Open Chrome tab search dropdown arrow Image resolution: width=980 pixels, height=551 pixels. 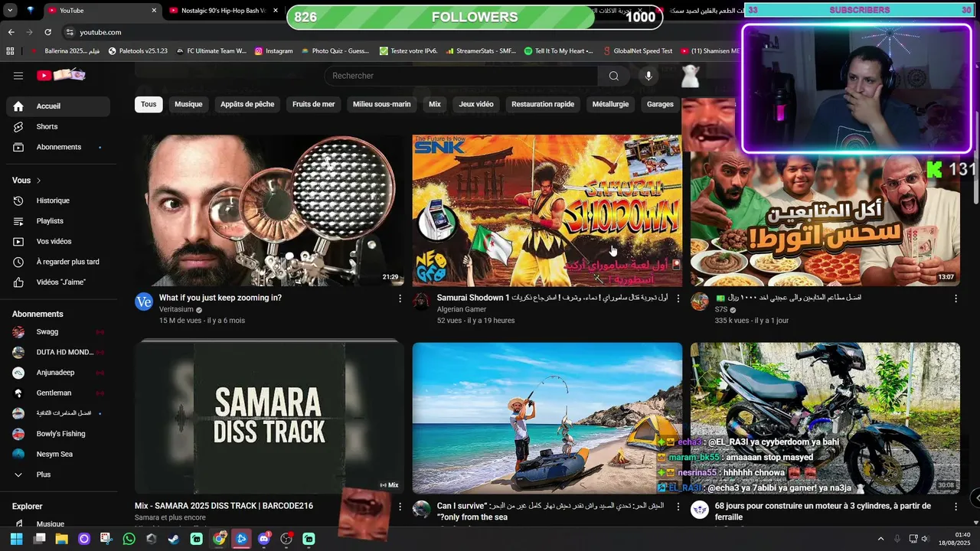10,11
